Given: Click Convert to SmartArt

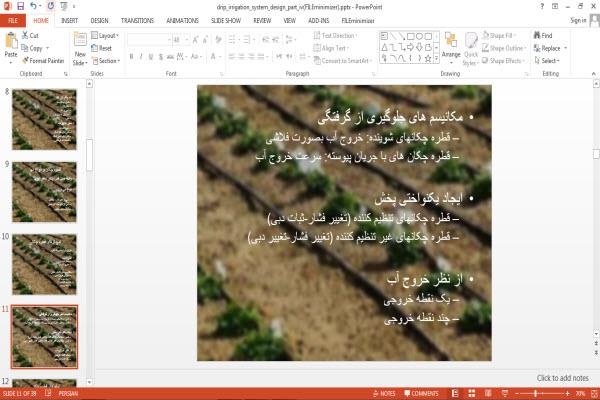Looking at the screenshot, I should (342, 60).
